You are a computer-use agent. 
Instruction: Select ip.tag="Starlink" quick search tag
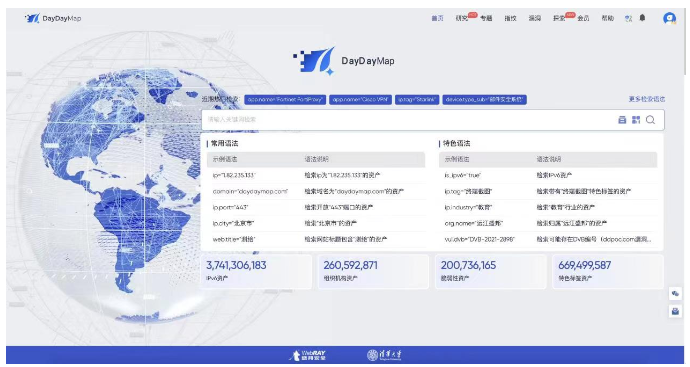(417, 99)
